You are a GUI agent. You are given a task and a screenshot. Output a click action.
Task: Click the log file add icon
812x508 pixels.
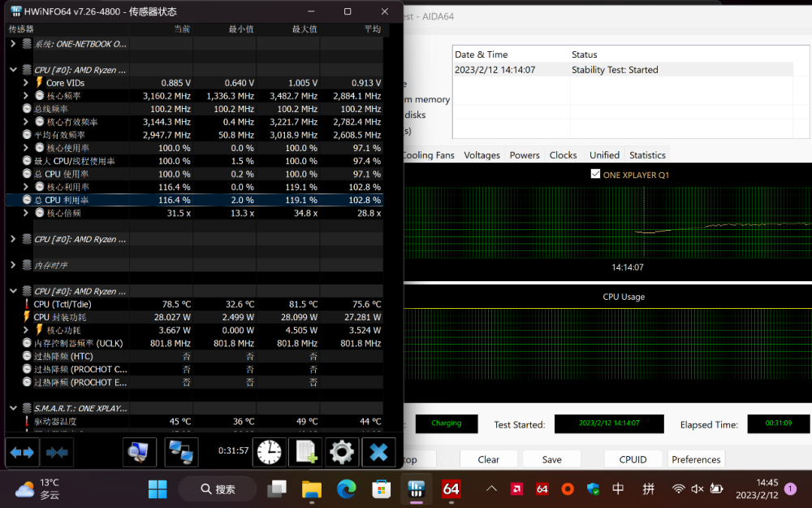tap(305, 452)
